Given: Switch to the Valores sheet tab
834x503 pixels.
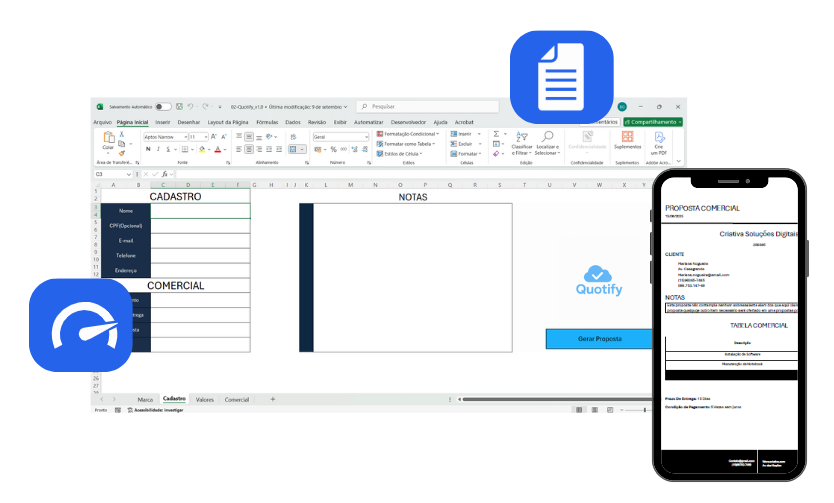Looking at the screenshot, I should click(204, 399).
